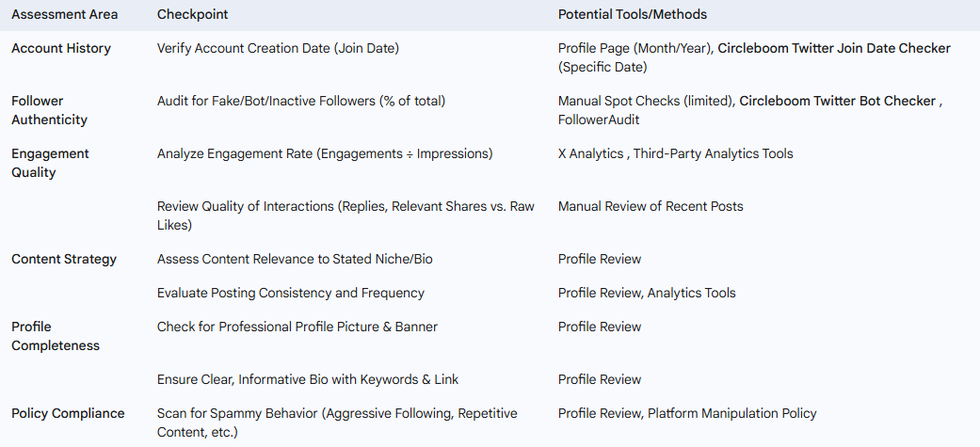This screenshot has width=980, height=447.
Task: Open Circleboom Twitter Join Date Checker link
Action: click(x=834, y=48)
